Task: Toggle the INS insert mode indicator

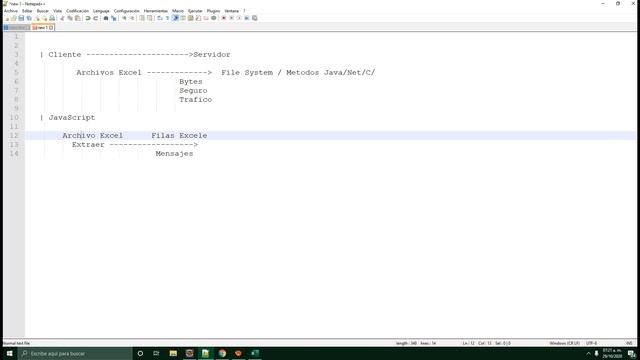Action: (629, 343)
